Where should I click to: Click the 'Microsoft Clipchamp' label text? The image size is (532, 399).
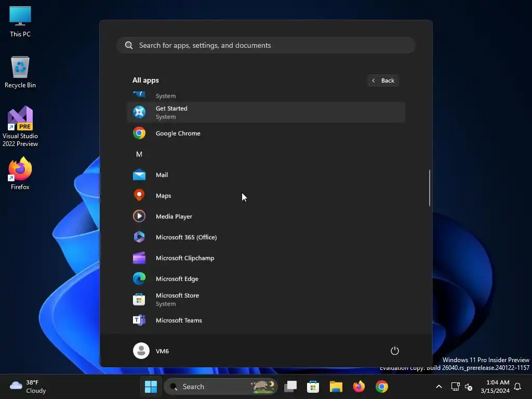[x=185, y=258]
